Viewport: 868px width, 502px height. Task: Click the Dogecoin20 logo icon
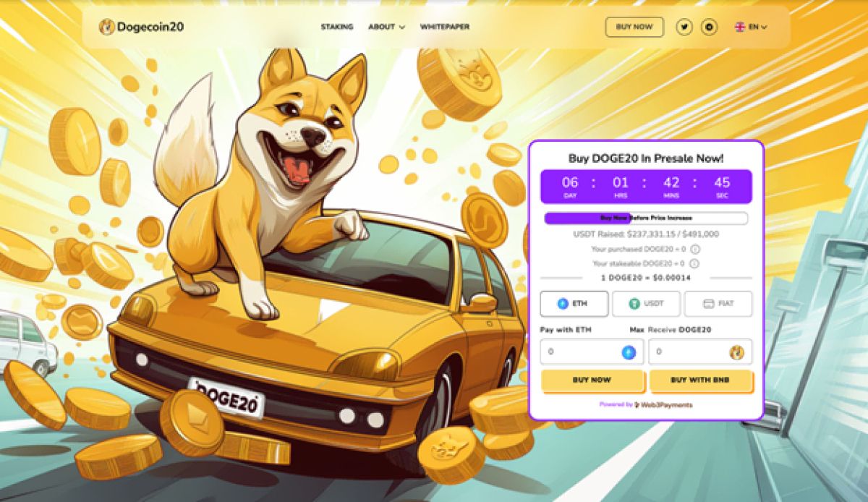(x=106, y=27)
